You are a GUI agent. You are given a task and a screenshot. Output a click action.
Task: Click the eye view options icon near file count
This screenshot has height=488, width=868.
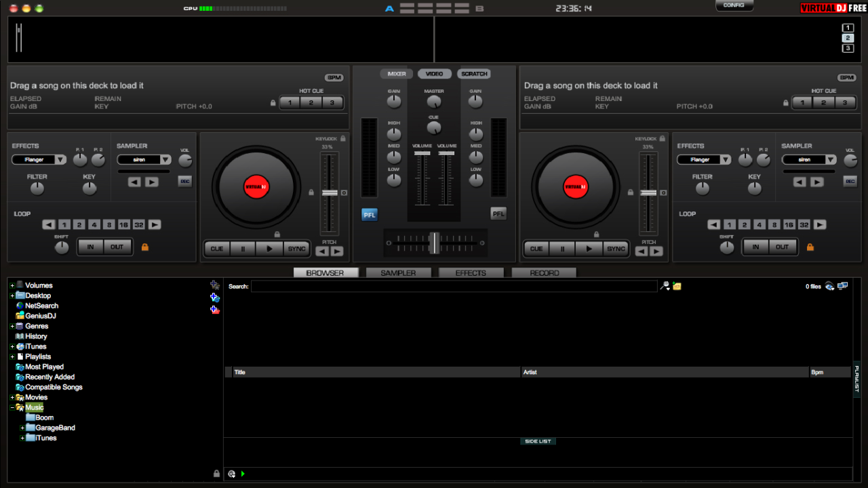click(830, 286)
